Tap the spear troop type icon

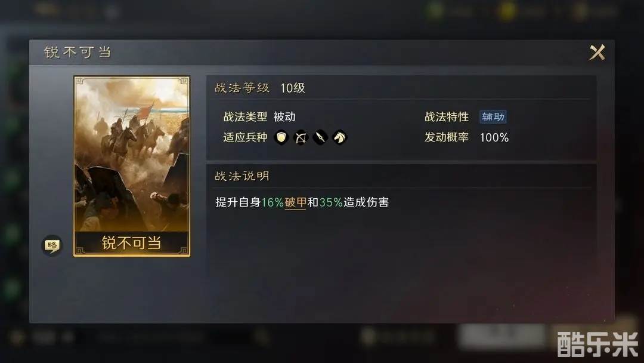tap(320, 137)
